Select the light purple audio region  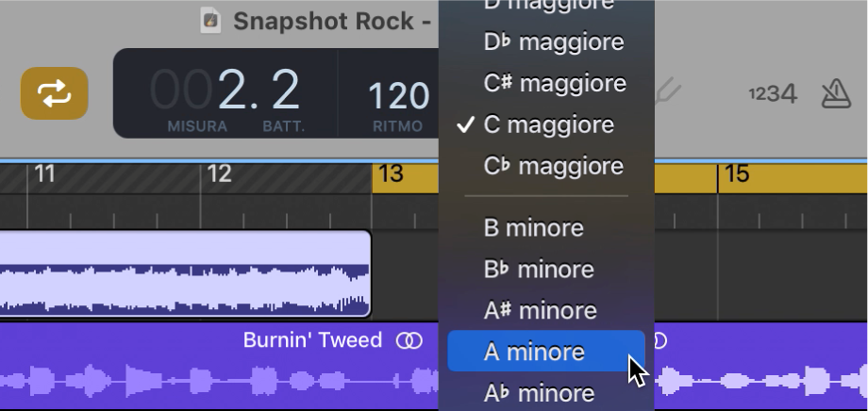coord(184,272)
